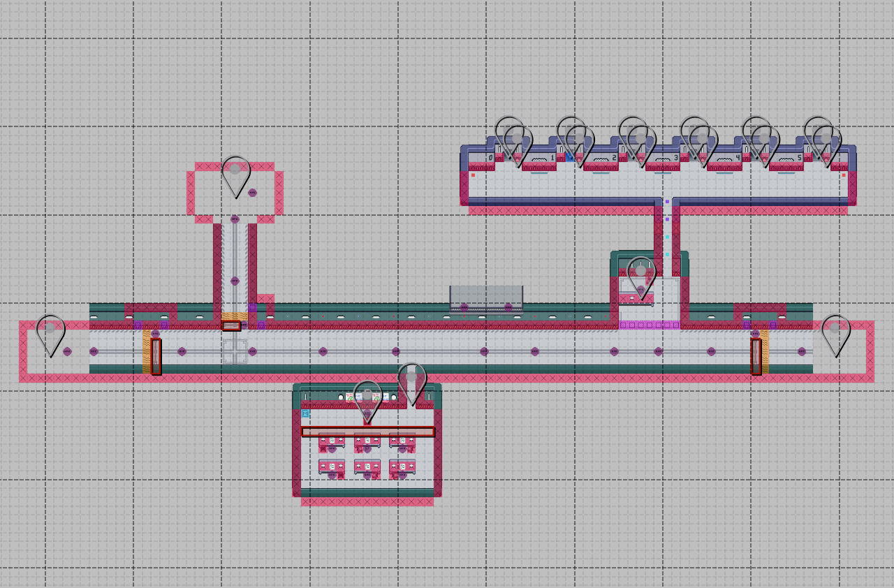This screenshot has height=588, width=894.
Task: Select the long red-outlined bar in the lower room
Action: (x=368, y=432)
